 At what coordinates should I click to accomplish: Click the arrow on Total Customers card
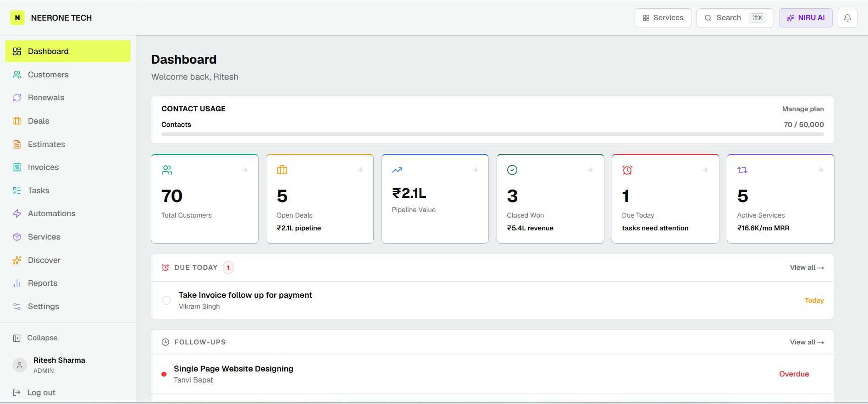(245, 170)
